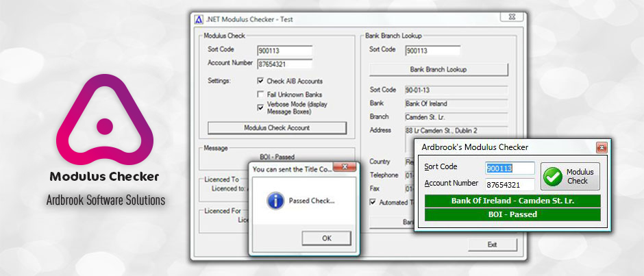The image size is (644, 276).
Task: Enable the Fail Unknown Banks checkbox
Action: coord(260,94)
